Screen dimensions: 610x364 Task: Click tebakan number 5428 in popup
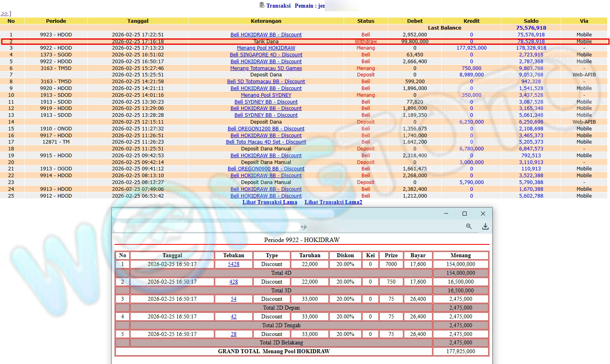click(x=234, y=264)
